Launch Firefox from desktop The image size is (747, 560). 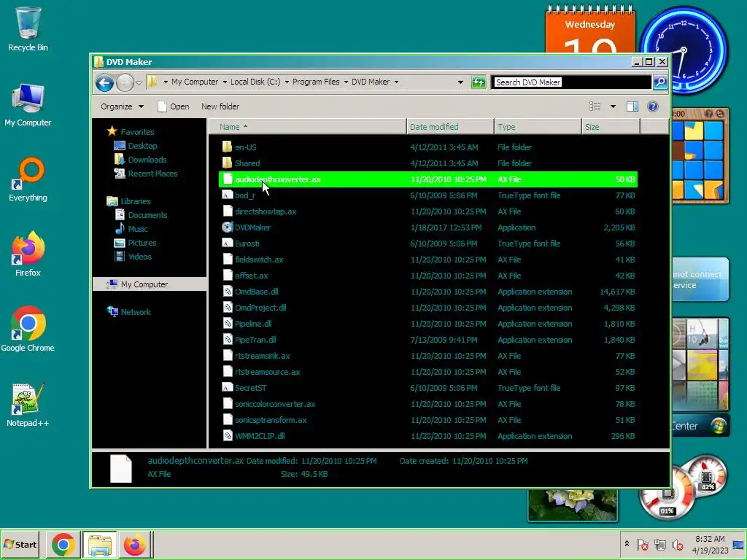(x=28, y=254)
